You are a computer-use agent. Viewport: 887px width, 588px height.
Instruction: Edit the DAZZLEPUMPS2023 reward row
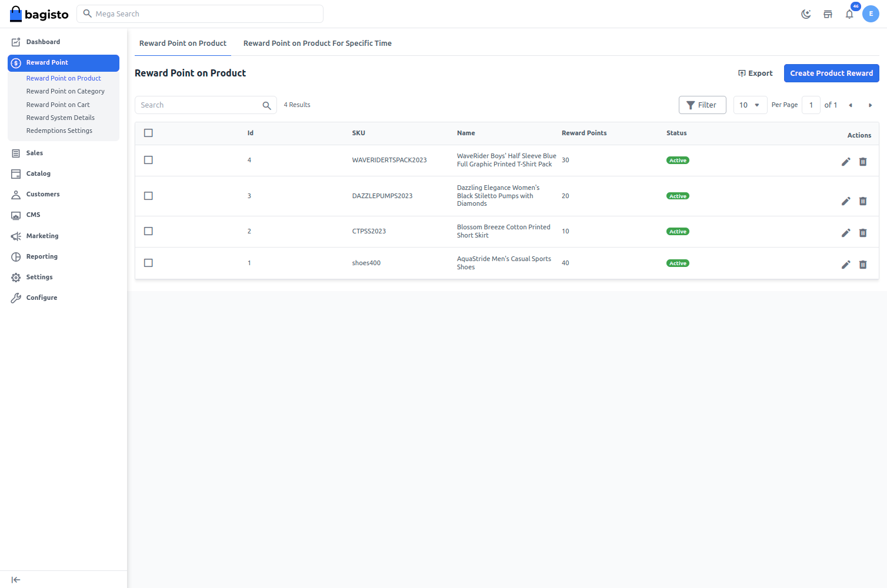click(x=846, y=201)
